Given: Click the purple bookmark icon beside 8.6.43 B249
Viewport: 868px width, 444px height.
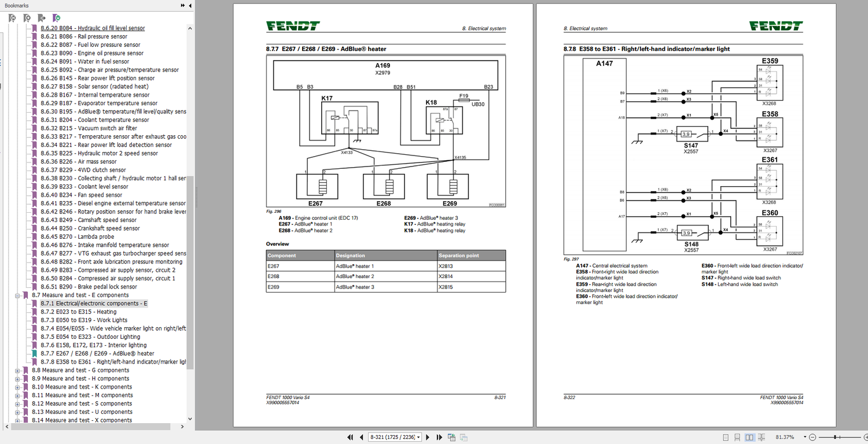Looking at the screenshot, I should pos(34,220).
